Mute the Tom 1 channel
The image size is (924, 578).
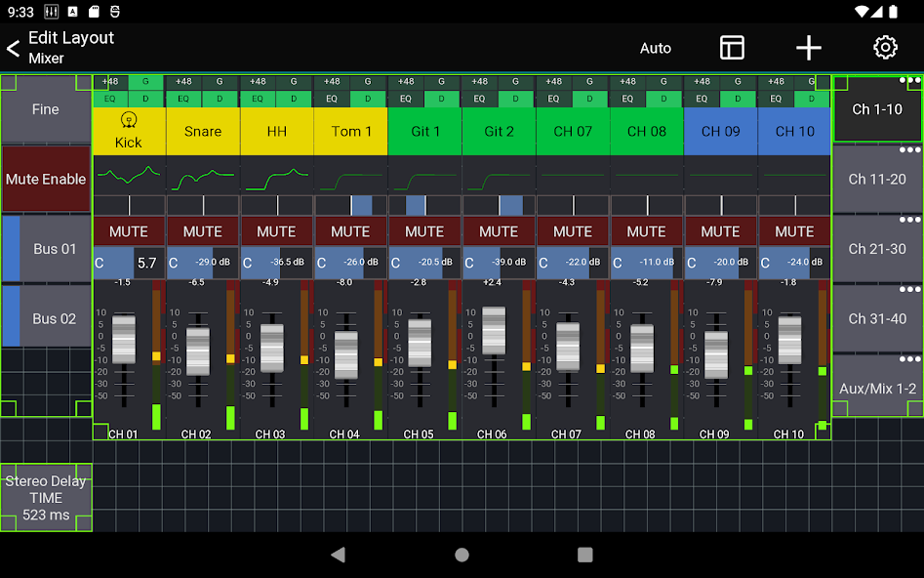click(x=351, y=231)
